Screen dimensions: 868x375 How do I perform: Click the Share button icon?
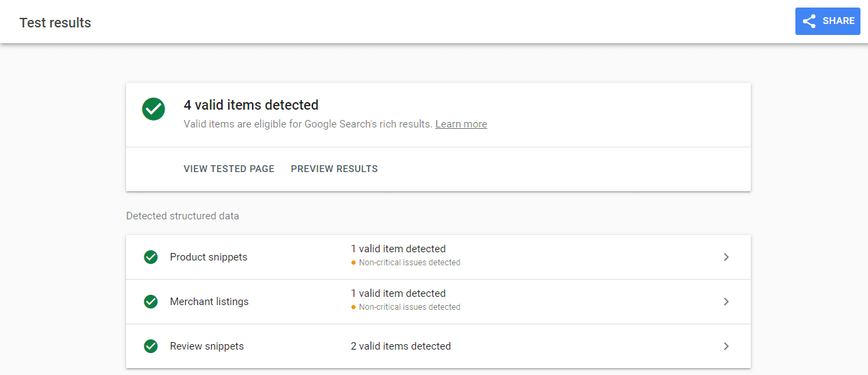(809, 21)
